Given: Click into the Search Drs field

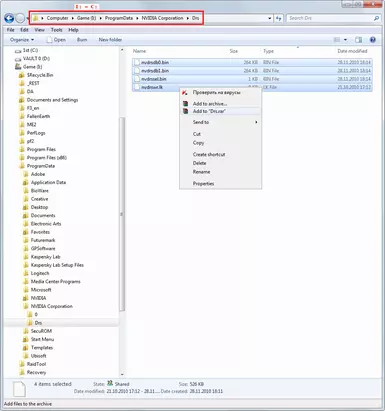Looking at the screenshot, I should click(330, 18).
